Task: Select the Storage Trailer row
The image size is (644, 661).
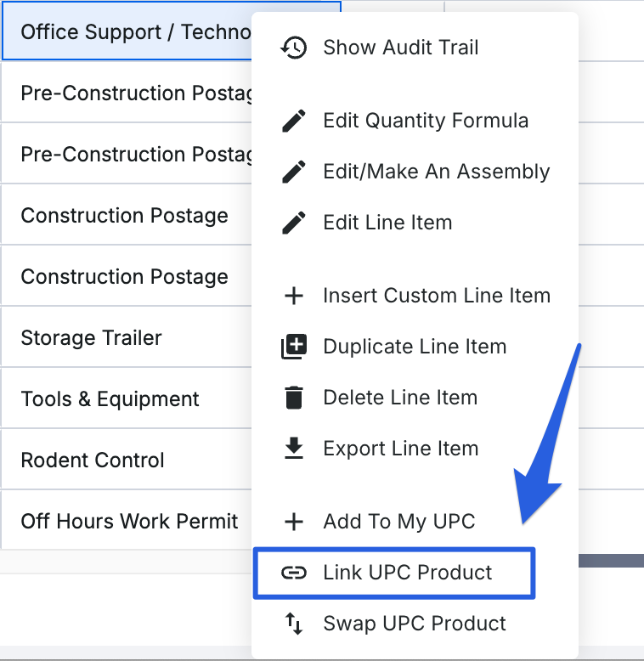Action: 92,338
